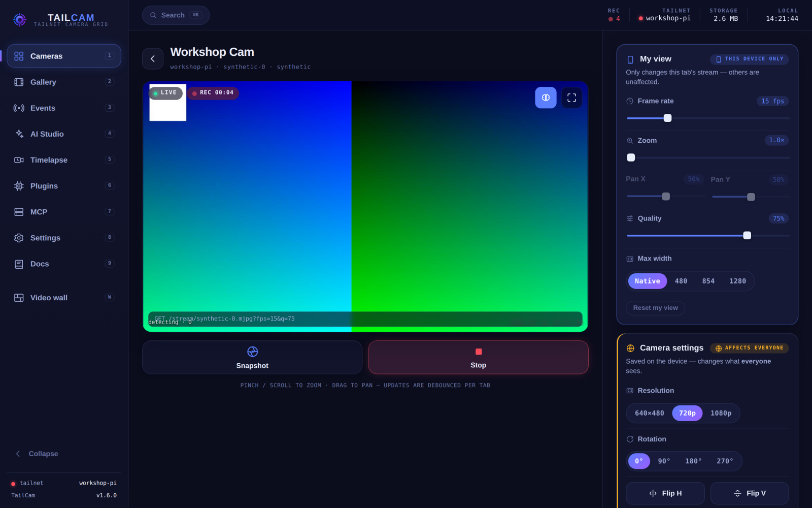Set max width to 480
This screenshot has width=812, height=508.
pyautogui.click(x=681, y=281)
